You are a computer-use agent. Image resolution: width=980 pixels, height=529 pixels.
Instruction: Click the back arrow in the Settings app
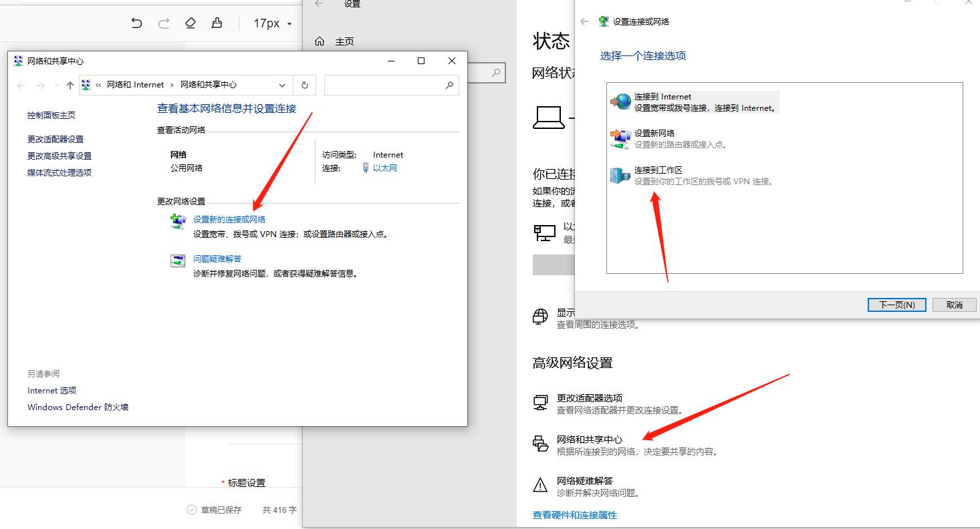pyautogui.click(x=320, y=4)
